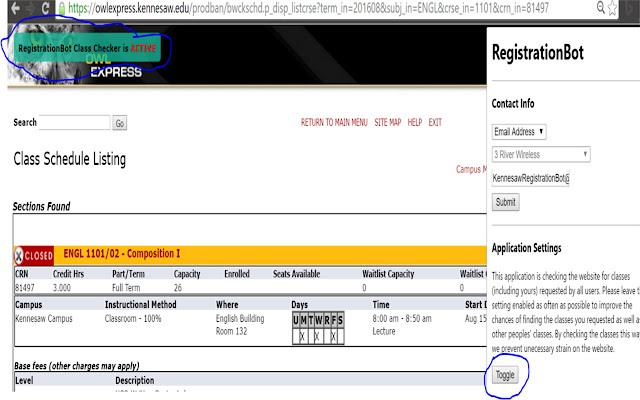Viewport: 640px width, 400px height.
Task: Click the EXIT link
Action: pyautogui.click(x=435, y=122)
